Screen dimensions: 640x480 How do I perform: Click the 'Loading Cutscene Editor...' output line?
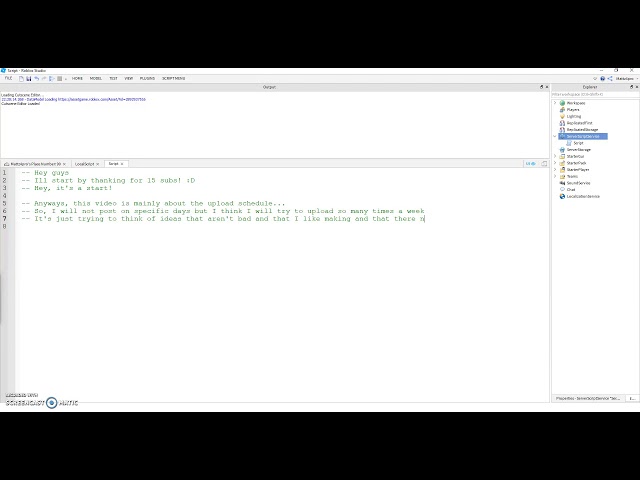pyautogui.click(x=21, y=95)
